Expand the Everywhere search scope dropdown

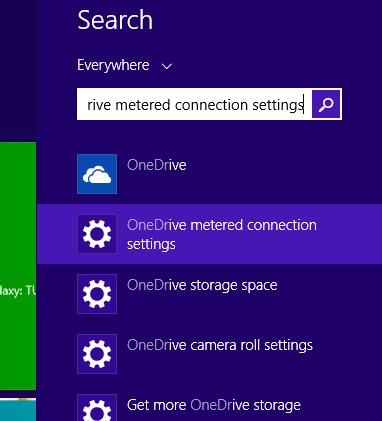coord(125,65)
